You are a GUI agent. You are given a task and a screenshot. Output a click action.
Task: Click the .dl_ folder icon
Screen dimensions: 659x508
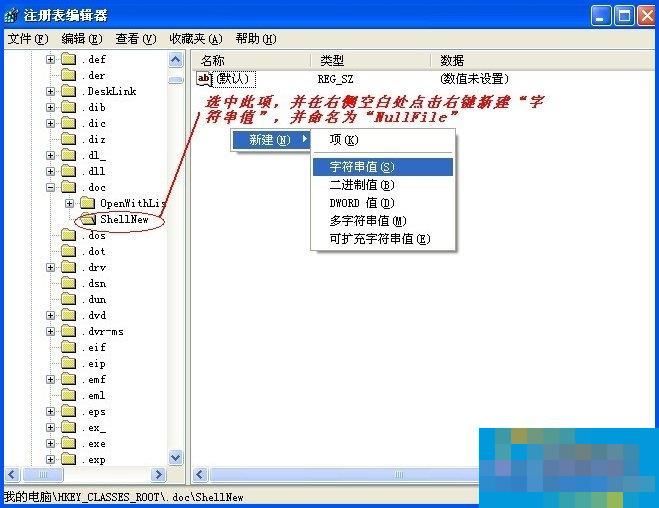(x=69, y=155)
